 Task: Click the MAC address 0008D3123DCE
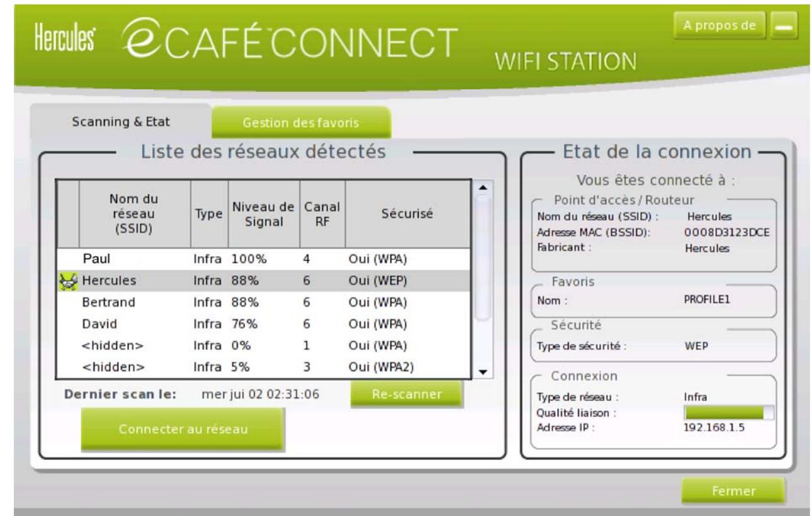coord(727,233)
